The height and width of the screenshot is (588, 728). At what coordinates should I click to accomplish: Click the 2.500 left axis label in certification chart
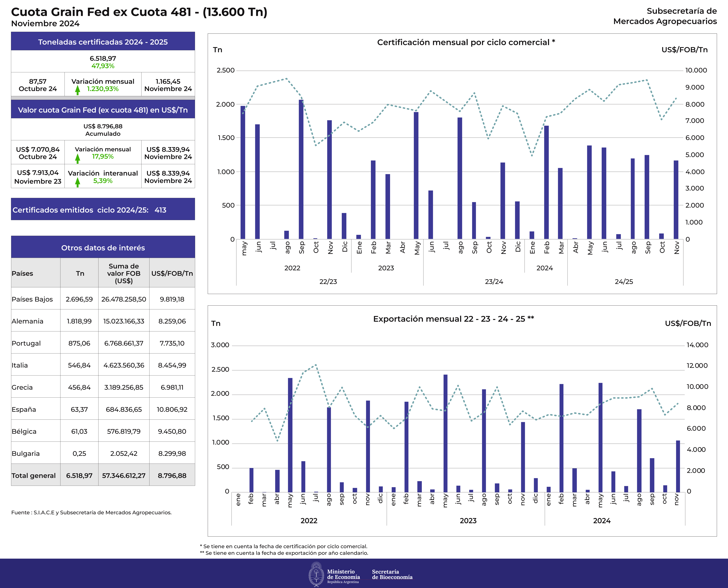click(x=226, y=70)
